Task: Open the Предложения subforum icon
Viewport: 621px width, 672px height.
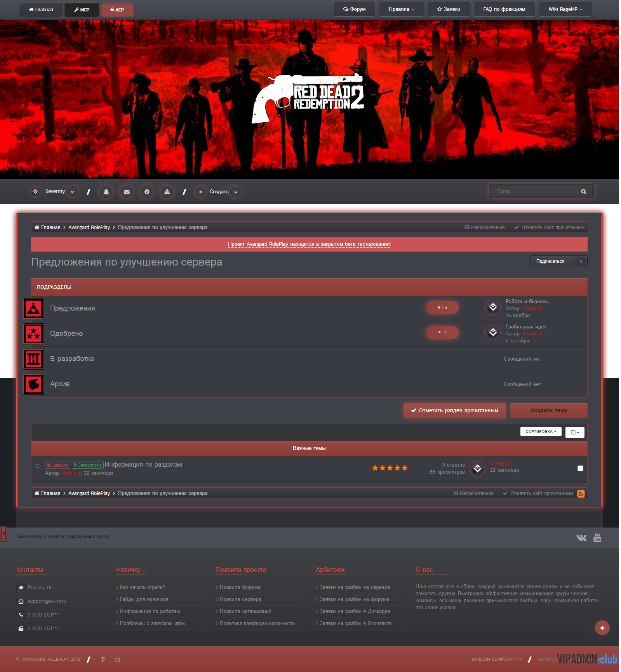Action: tap(33, 309)
